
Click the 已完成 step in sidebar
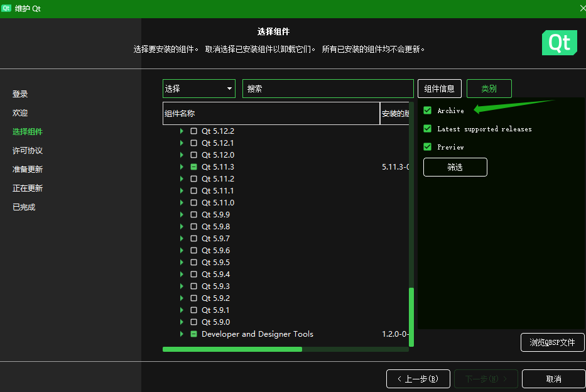[x=24, y=207]
